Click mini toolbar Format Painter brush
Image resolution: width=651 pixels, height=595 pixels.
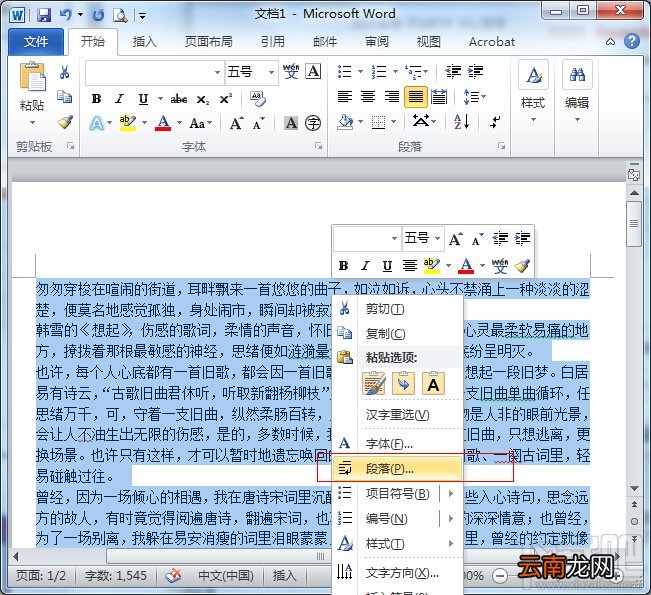point(521,265)
